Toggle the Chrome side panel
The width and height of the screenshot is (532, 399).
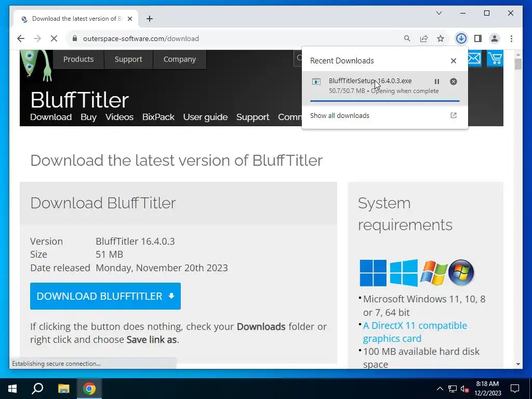478,38
